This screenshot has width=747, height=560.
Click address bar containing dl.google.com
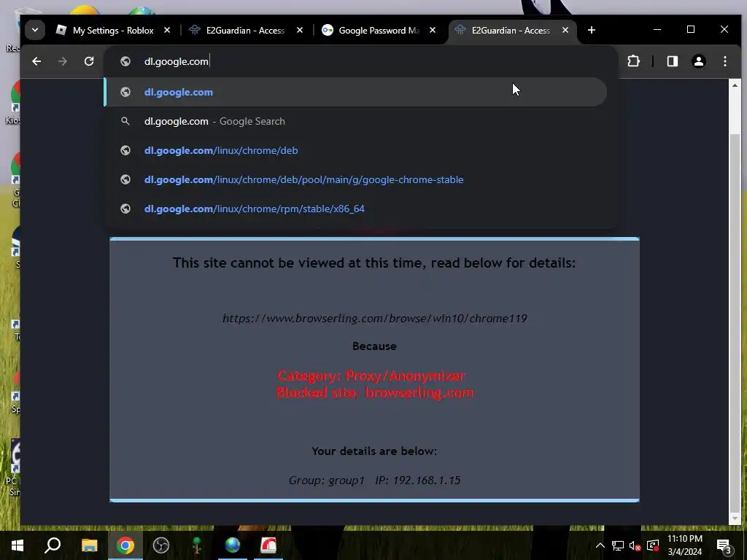click(x=361, y=61)
